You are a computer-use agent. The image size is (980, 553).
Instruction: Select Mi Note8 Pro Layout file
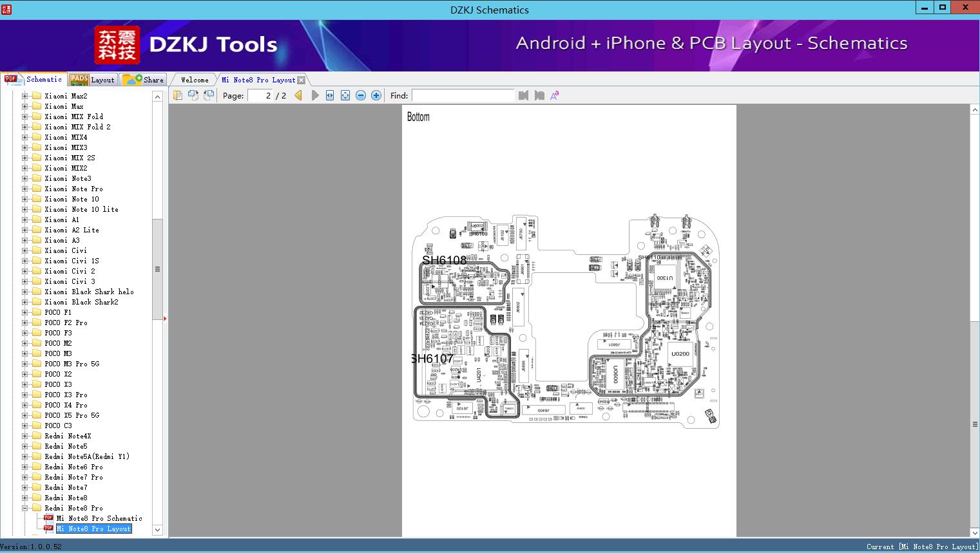(94, 529)
